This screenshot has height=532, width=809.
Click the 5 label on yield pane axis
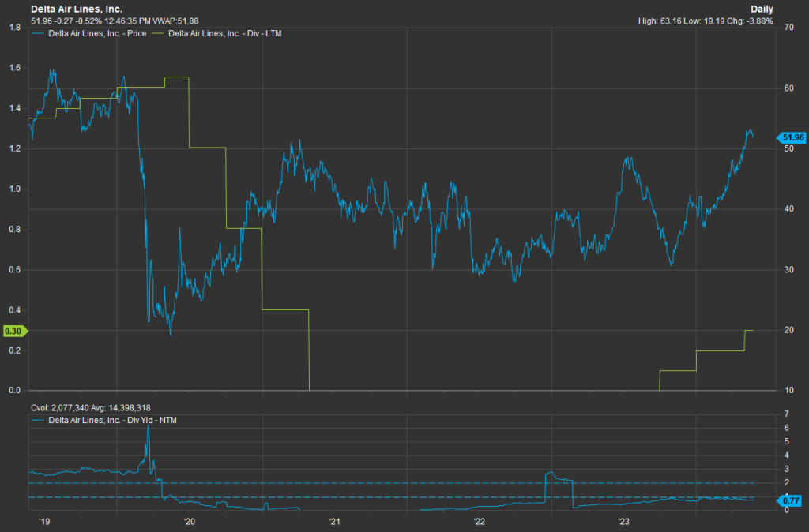point(786,442)
